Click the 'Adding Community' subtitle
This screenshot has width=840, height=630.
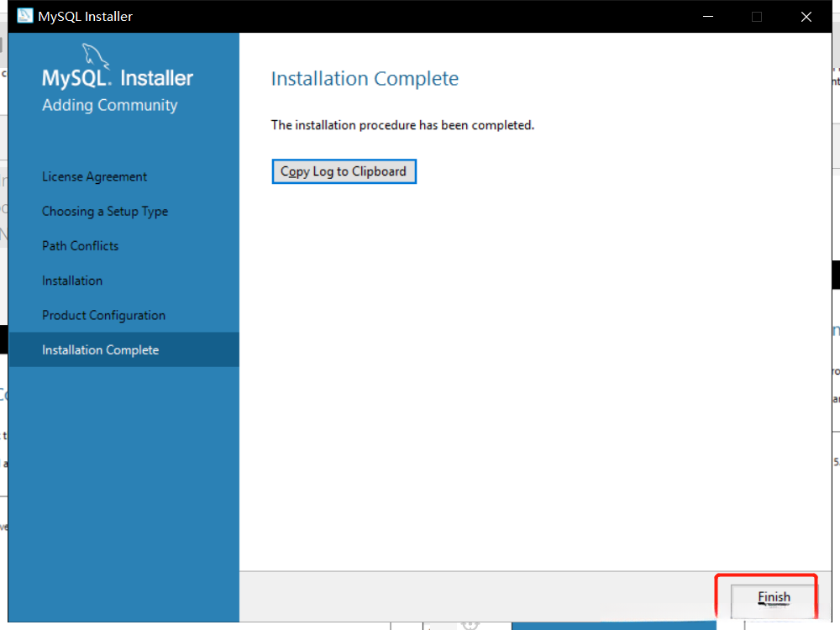coord(110,105)
